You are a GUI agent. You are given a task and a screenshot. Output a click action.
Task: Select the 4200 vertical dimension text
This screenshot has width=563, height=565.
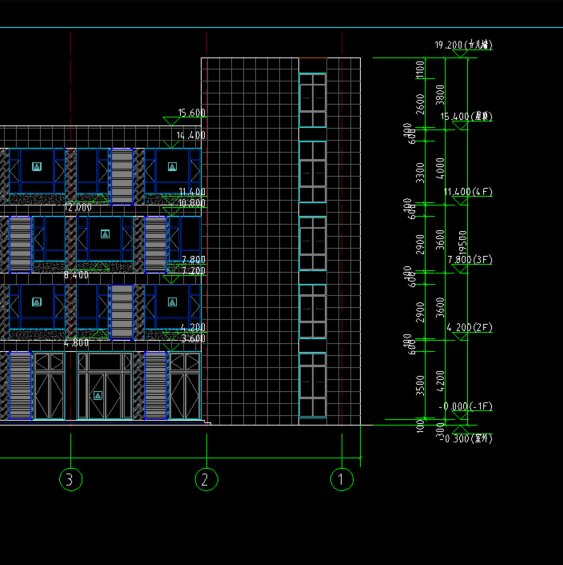click(440, 381)
